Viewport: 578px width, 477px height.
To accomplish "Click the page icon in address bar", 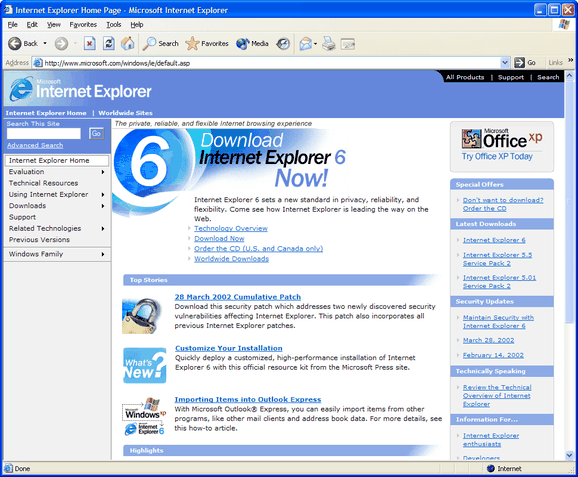I will (x=38, y=63).
